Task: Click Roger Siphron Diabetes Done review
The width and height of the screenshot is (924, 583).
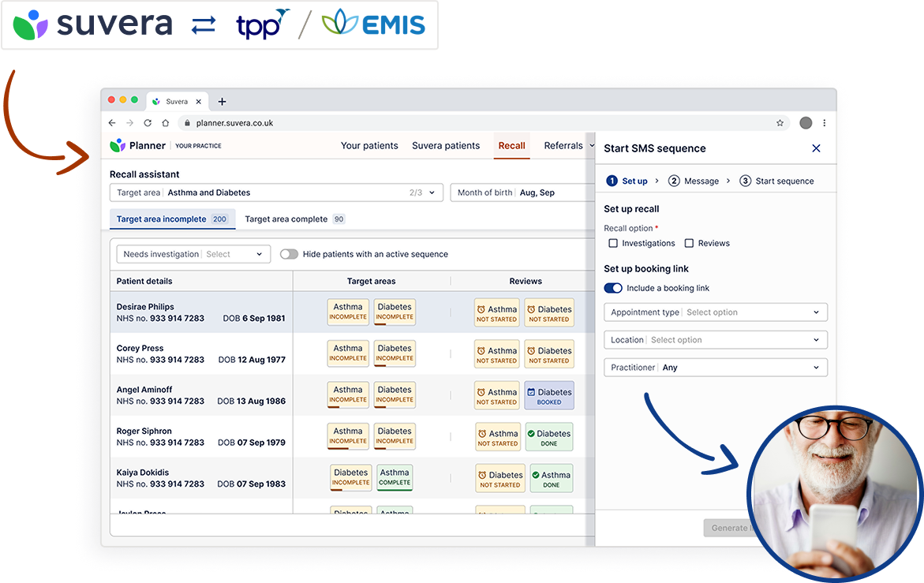Action: pyautogui.click(x=549, y=438)
